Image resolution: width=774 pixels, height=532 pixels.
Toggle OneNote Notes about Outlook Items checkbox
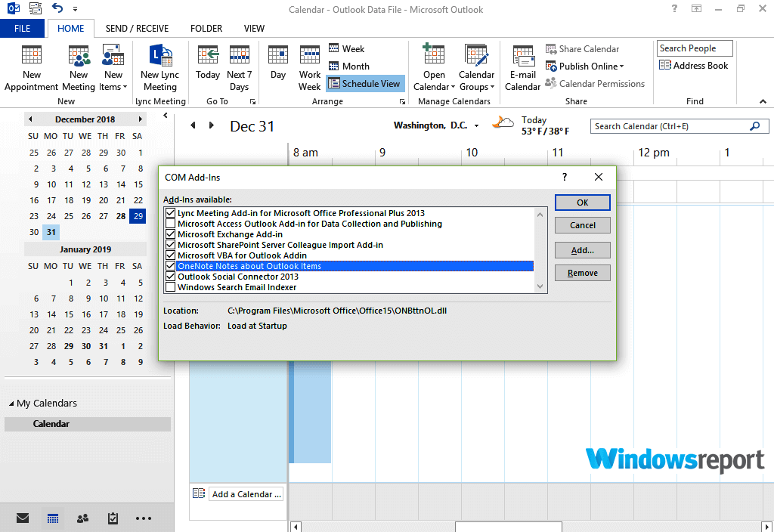click(170, 266)
